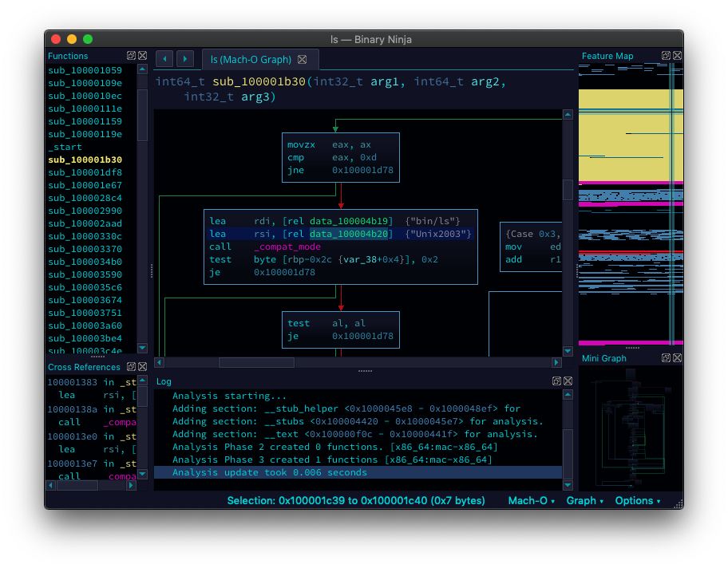Undock the Cross References panel
This screenshot has height=568, width=728.
click(131, 367)
